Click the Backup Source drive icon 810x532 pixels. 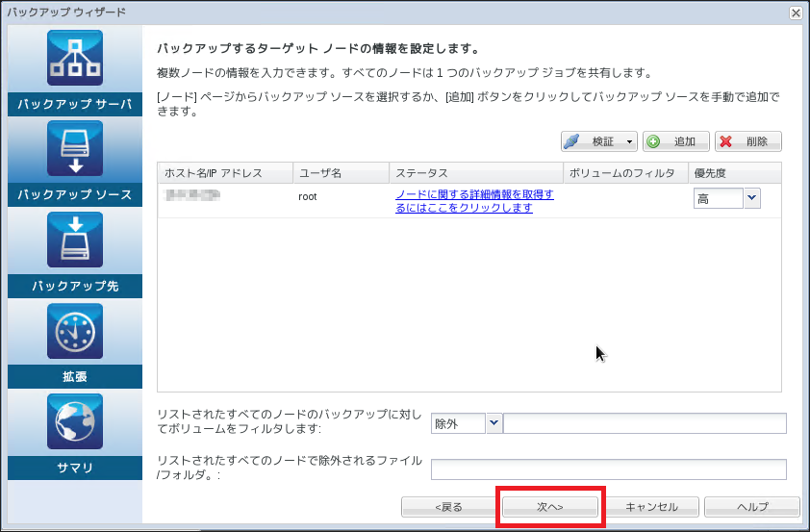[75, 148]
